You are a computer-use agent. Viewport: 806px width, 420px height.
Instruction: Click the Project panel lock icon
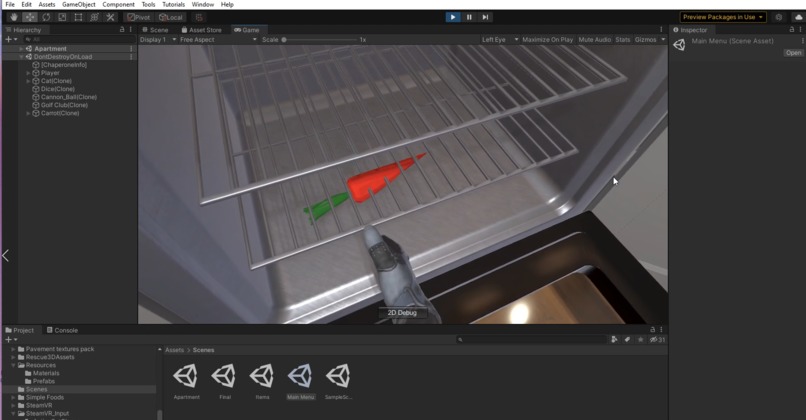pyautogui.click(x=653, y=330)
